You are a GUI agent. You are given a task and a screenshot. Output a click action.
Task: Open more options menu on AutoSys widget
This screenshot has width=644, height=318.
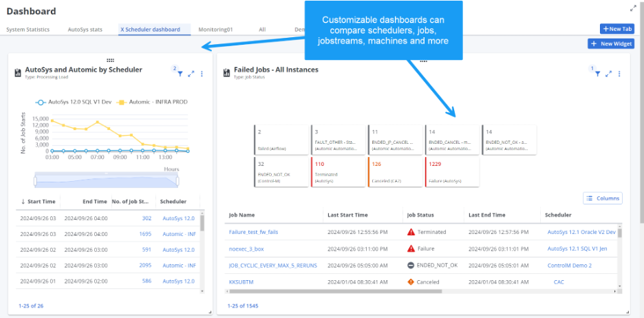pos(202,74)
